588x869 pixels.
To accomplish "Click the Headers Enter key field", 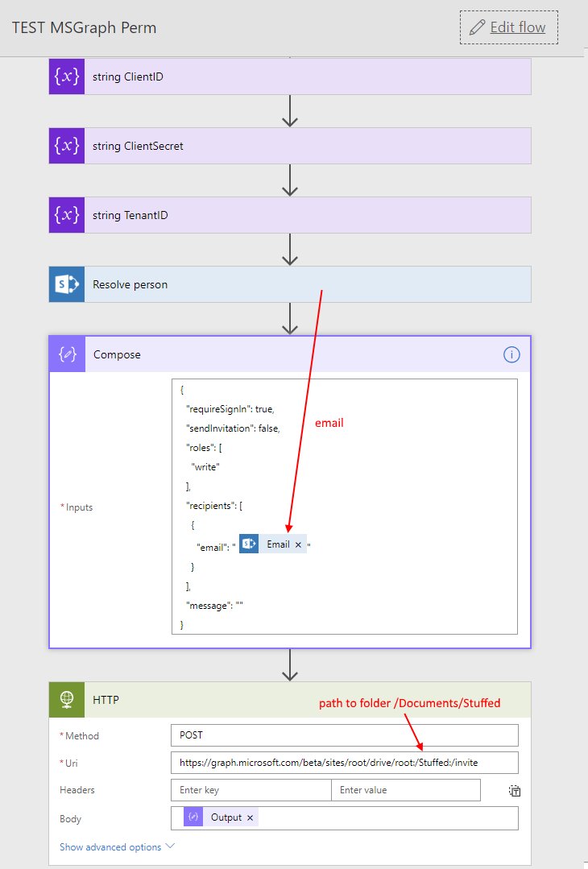I will tap(251, 790).
